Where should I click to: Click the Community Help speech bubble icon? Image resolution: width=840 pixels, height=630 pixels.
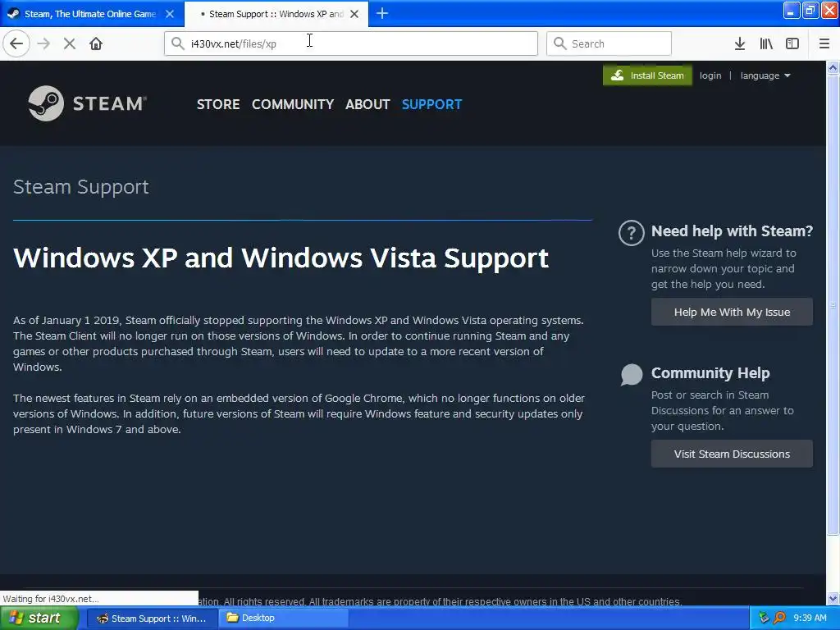pos(632,374)
